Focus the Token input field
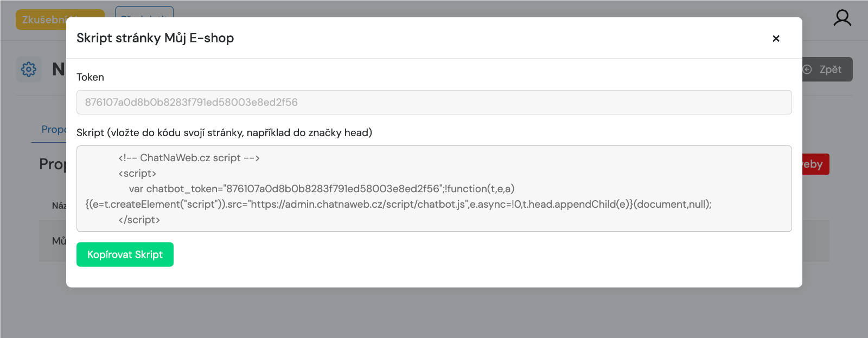 434,102
